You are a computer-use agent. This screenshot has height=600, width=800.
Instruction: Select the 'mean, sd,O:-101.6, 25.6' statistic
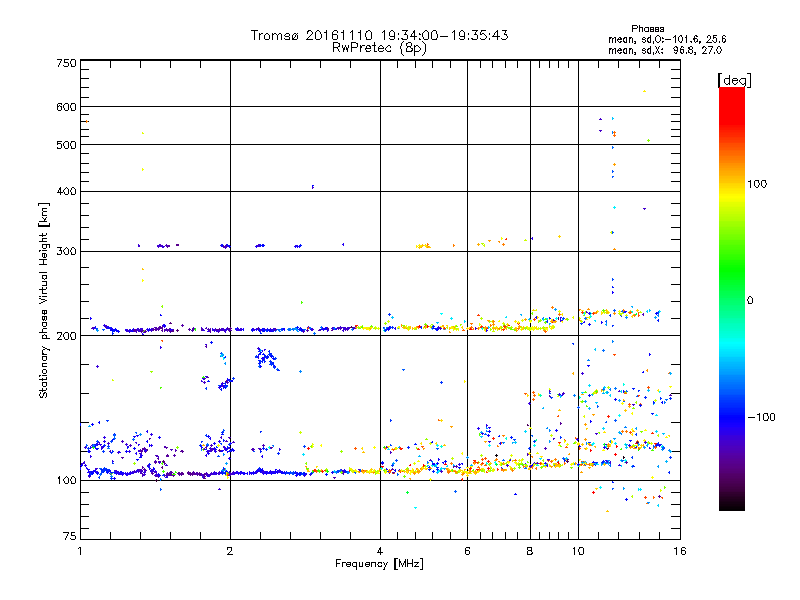click(667, 39)
